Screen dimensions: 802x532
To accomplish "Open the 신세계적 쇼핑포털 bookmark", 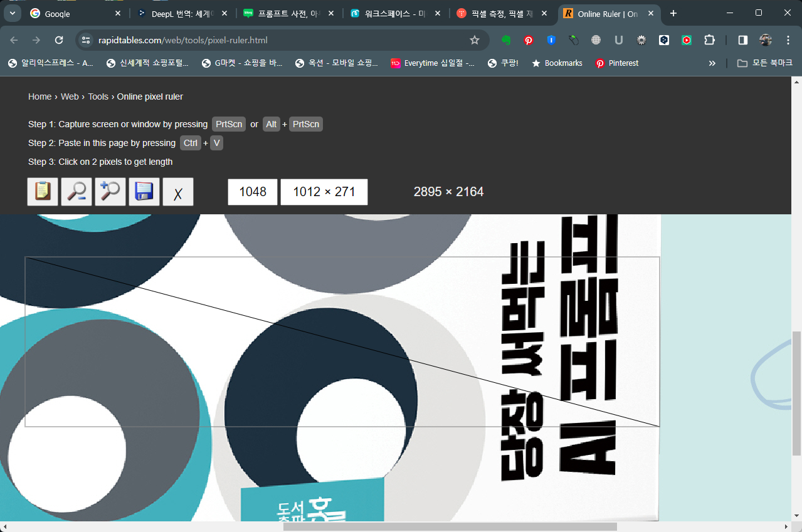I will (x=148, y=63).
